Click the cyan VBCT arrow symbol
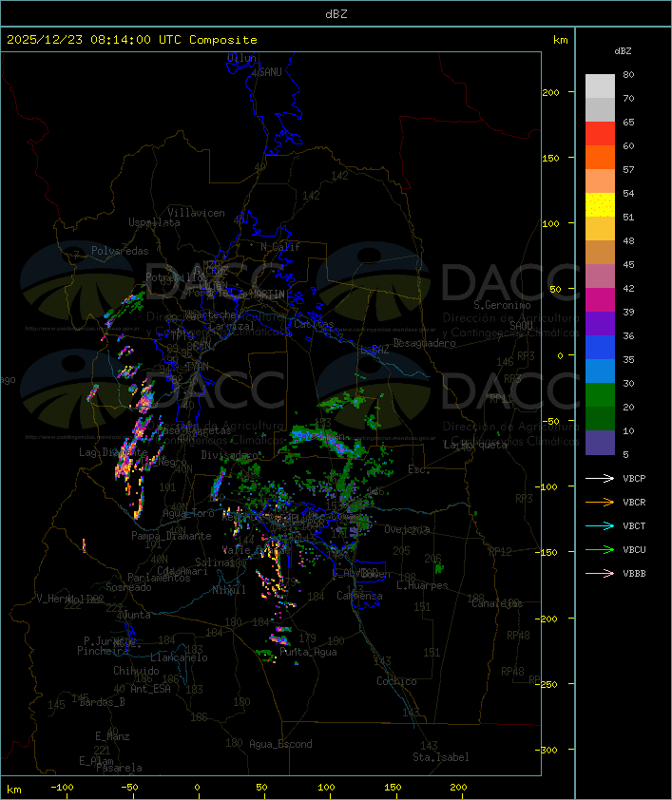 click(600, 525)
